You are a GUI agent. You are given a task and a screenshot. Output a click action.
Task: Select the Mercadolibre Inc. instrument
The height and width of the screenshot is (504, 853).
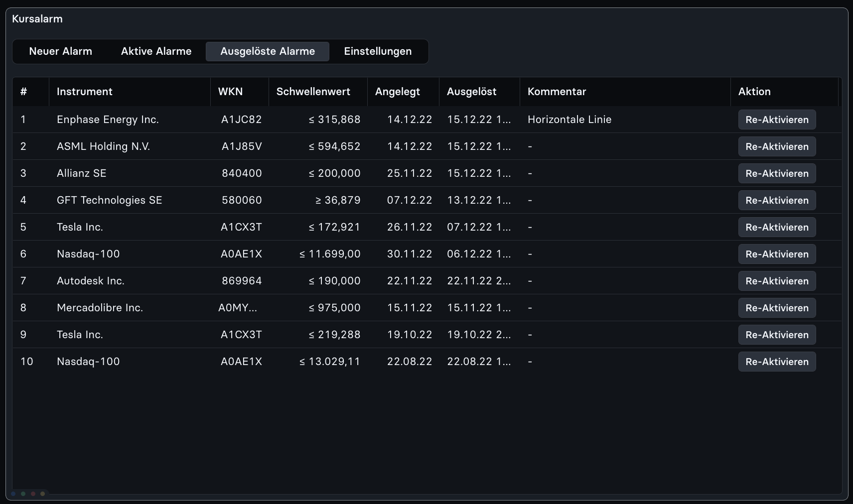click(100, 308)
